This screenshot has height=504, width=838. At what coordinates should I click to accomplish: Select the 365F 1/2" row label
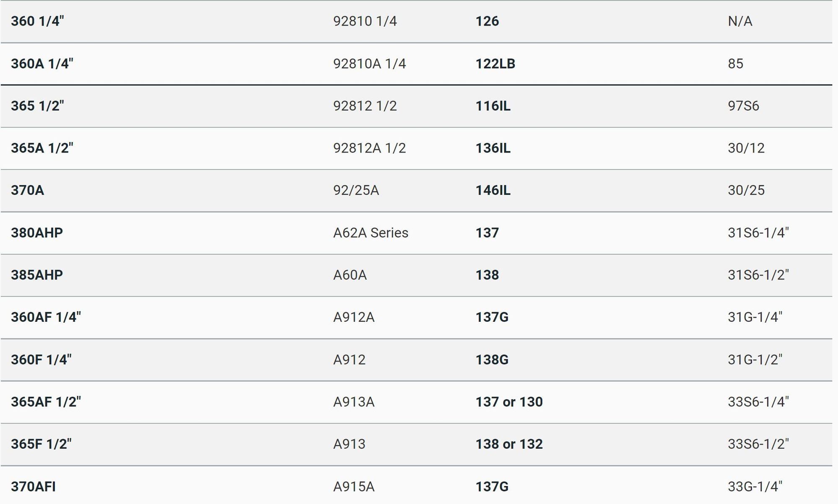pos(41,444)
